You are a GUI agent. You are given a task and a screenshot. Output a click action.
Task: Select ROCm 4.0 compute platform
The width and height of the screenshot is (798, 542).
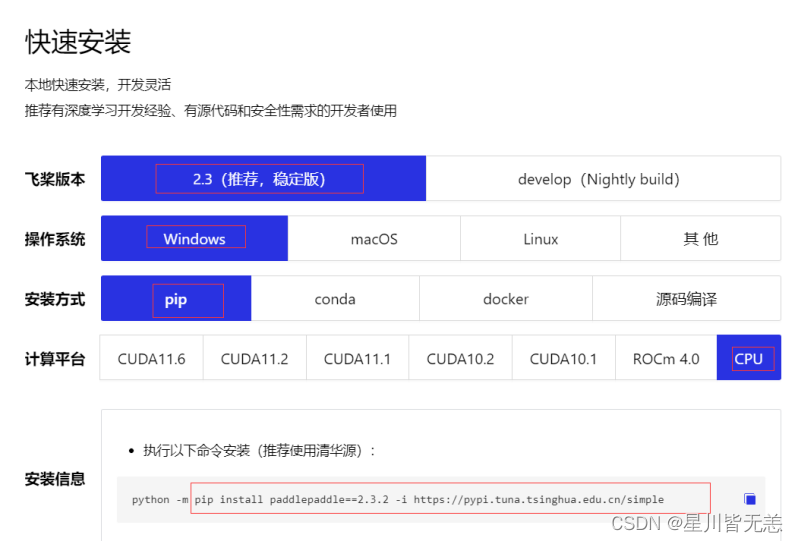(x=666, y=358)
